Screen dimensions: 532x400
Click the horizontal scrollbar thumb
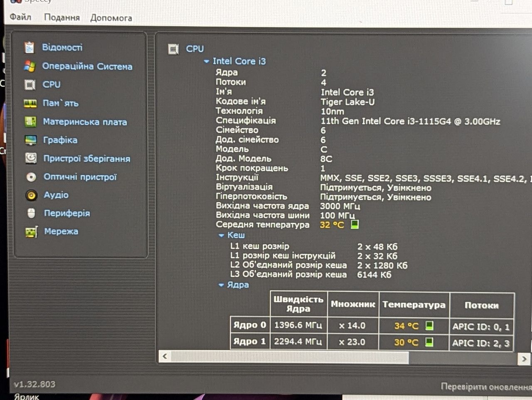290,357
